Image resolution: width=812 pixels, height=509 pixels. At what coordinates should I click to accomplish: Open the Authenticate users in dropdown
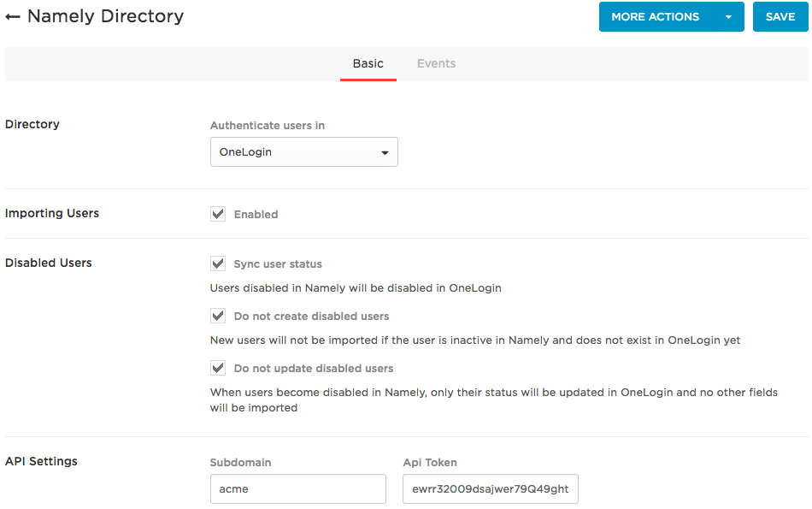click(x=304, y=152)
